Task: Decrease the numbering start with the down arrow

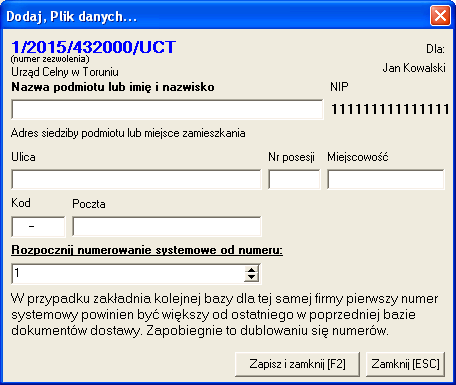Action: [x=252, y=277]
